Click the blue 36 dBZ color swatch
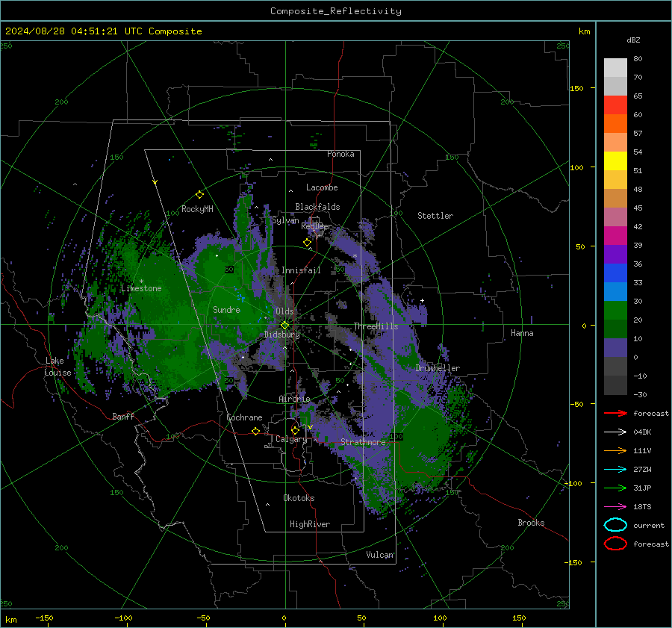 (615, 273)
